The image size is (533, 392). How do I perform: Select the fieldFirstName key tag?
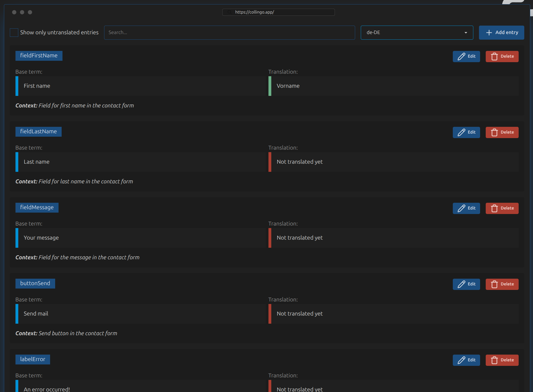[x=39, y=56]
